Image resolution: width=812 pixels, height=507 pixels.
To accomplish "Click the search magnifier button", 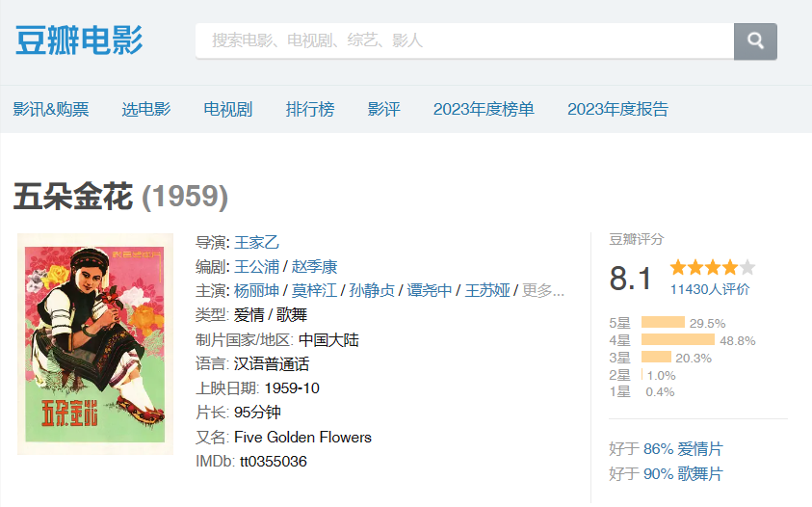I will click(x=755, y=41).
